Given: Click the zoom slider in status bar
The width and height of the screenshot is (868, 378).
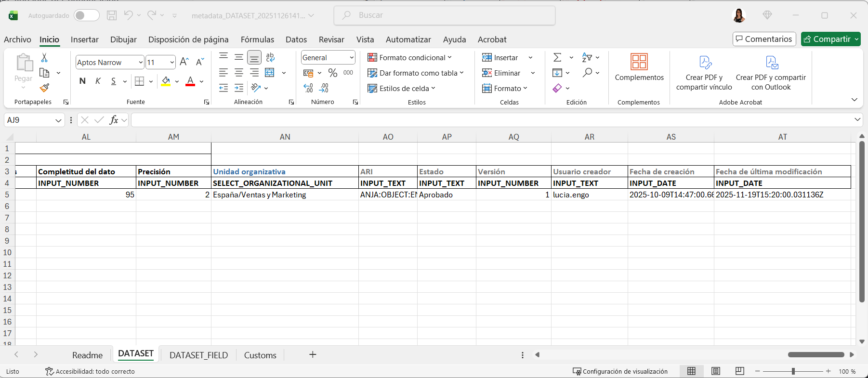Looking at the screenshot, I should pos(793,371).
